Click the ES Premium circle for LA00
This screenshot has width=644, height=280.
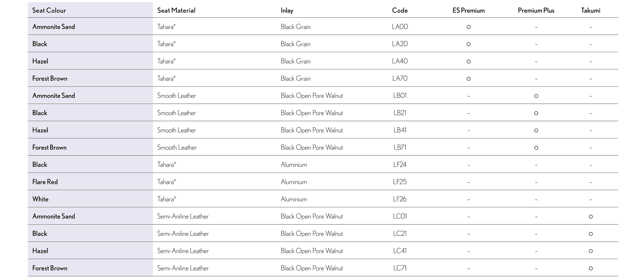(x=469, y=27)
